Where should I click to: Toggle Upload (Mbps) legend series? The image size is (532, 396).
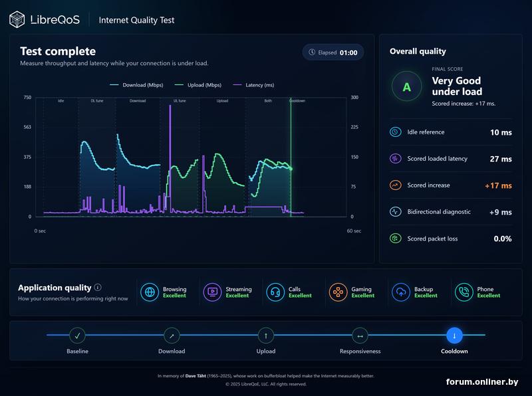click(198, 85)
